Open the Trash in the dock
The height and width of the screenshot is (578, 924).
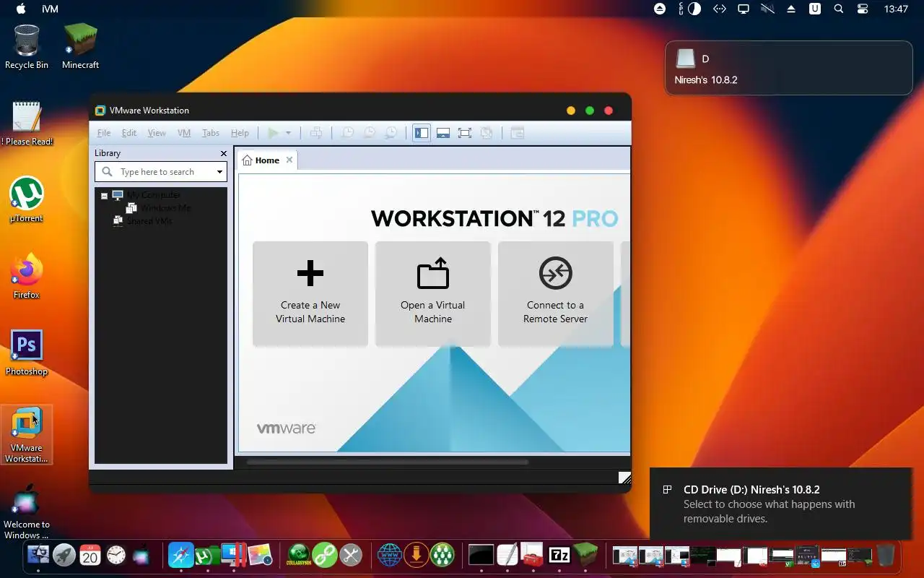tap(886, 555)
